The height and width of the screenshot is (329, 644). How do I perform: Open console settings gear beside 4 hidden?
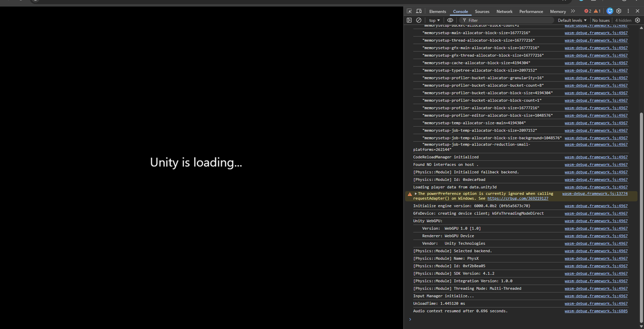point(638,20)
